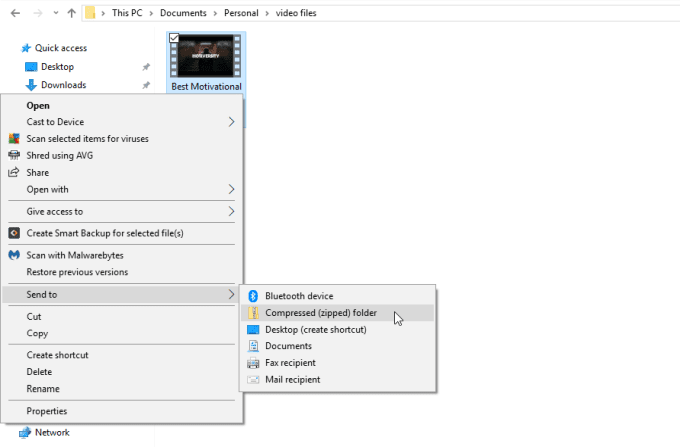This screenshot has height=447, width=680.
Task: Create Smart Backup for selected file
Action: tap(104, 233)
